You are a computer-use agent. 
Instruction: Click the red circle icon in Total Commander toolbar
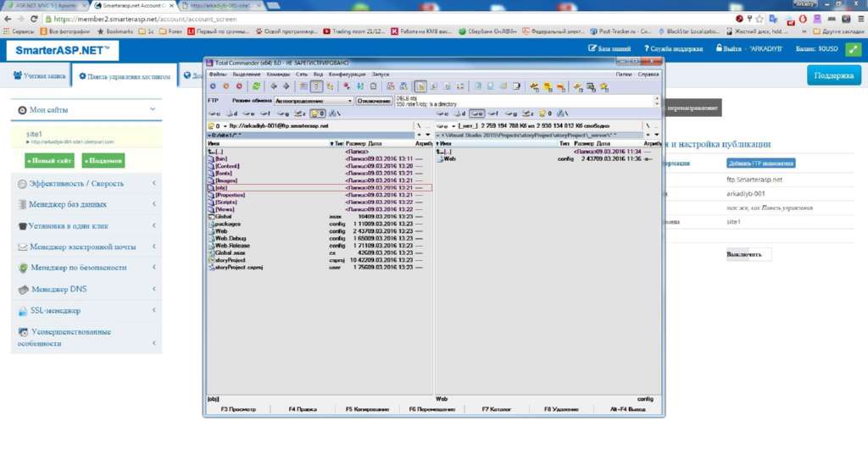pyautogui.click(x=239, y=87)
